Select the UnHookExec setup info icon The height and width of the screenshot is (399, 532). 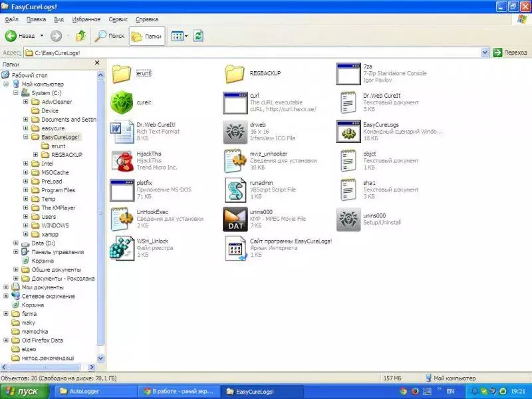(122, 219)
